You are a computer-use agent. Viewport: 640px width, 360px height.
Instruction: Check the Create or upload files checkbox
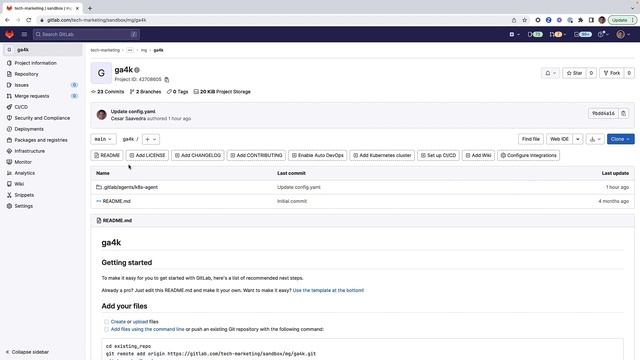tap(106, 322)
